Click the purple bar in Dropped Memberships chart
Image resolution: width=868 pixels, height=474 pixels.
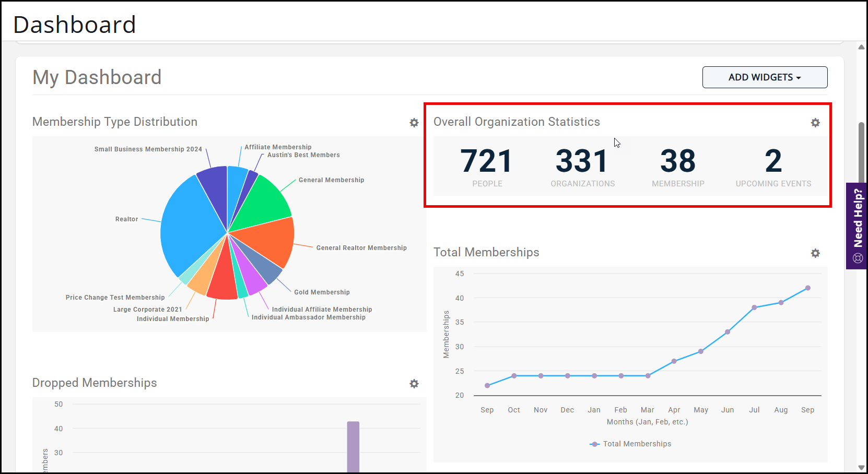(x=353, y=446)
